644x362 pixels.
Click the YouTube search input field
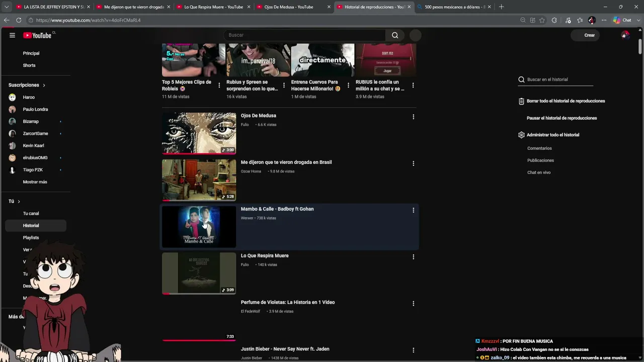pos(304,35)
